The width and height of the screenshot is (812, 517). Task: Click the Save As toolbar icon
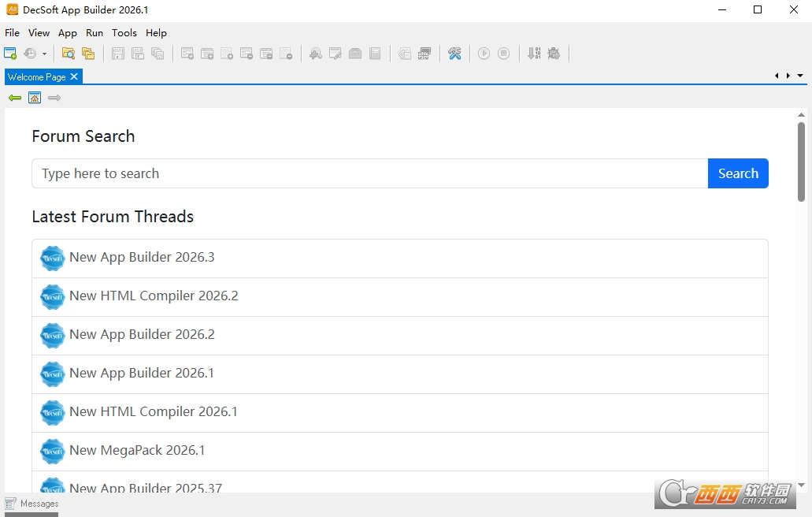[138, 54]
